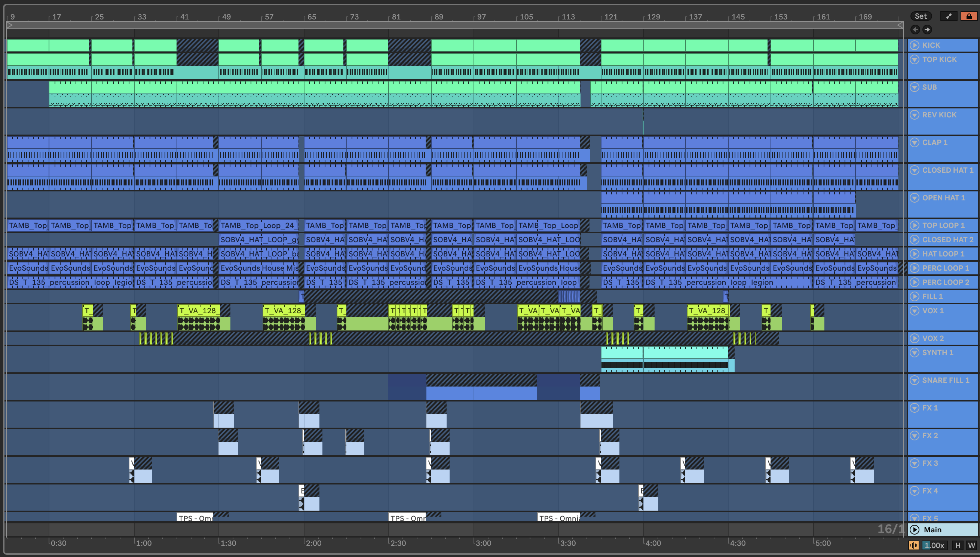Unfold the PERC LOOP 2 track arrow
The height and width of the screenshot is (557, 980).
tap(915, 282)
